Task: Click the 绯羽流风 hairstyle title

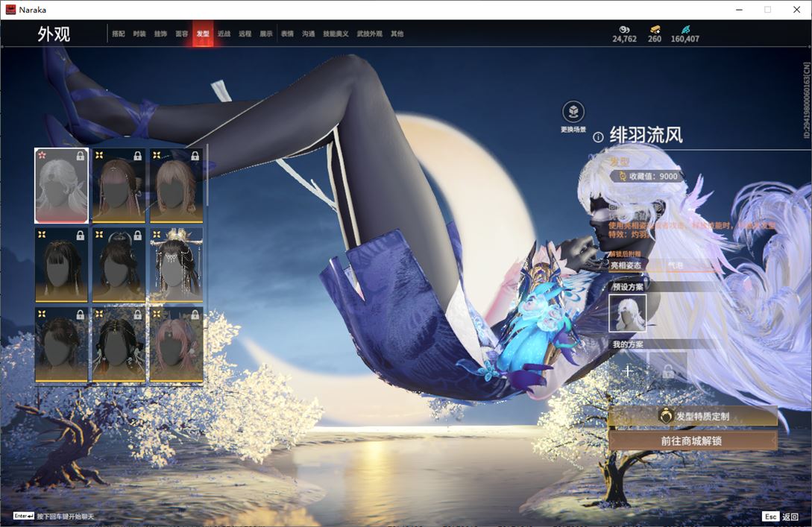Action: pyautogui.click(x=646, y=135)
